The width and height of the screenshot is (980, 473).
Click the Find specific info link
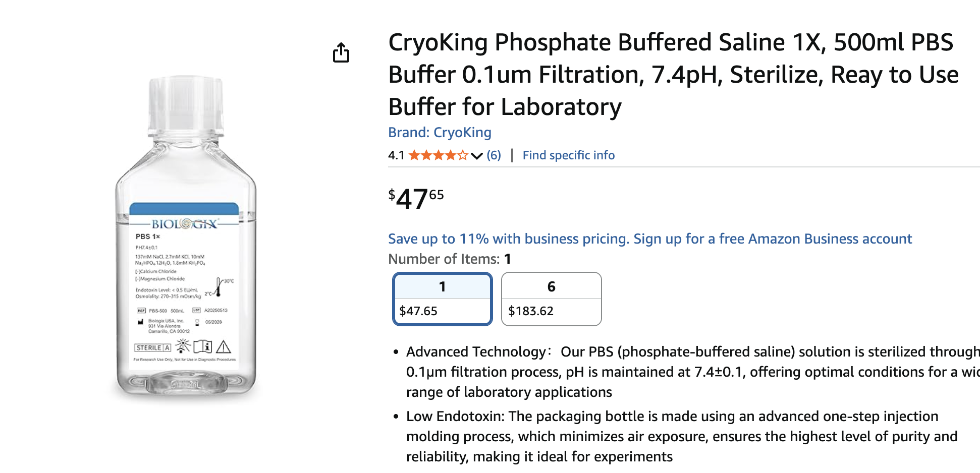click(568, 155)
